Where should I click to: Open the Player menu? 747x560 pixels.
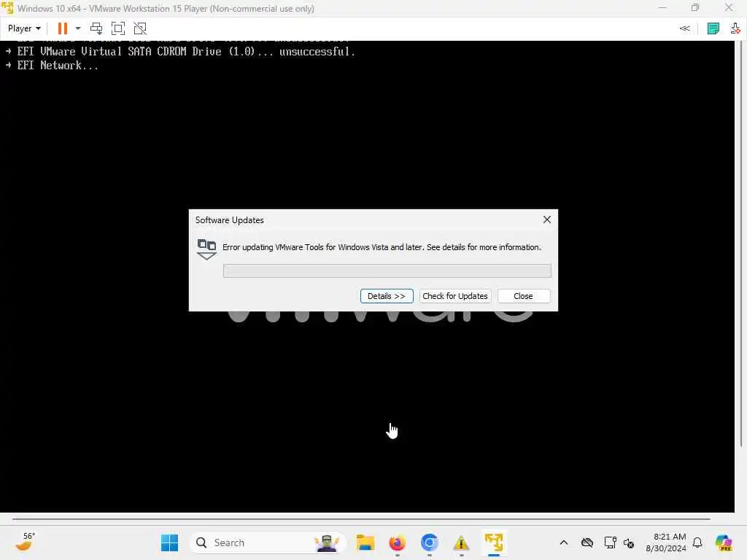[x=24, y=28]
